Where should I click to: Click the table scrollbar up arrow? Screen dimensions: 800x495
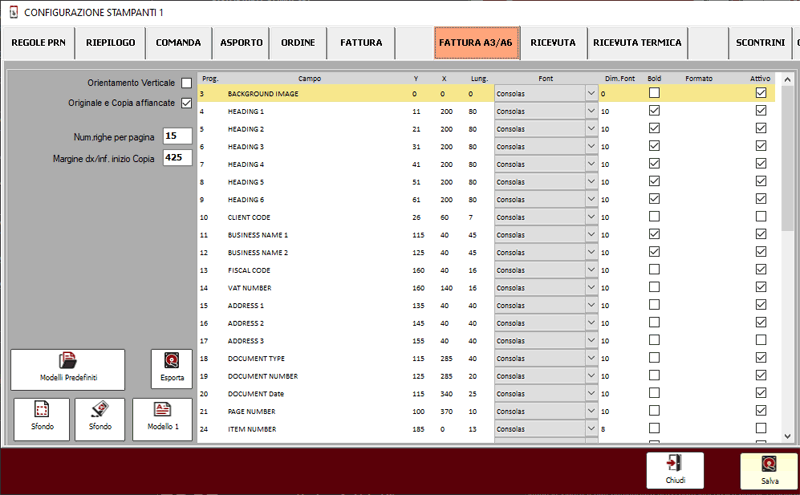point(787,79)
